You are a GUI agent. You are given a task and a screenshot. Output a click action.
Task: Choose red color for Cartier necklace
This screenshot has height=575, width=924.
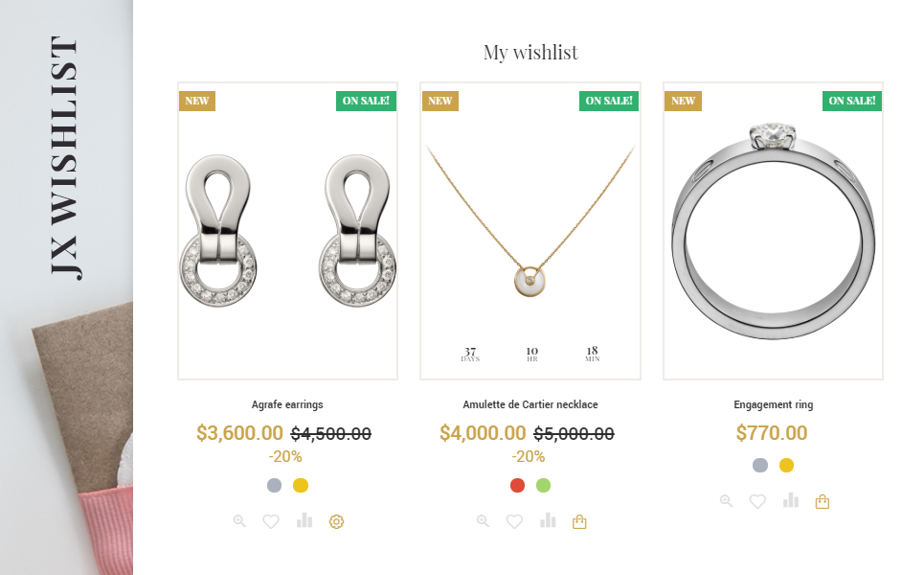click(517, 485)
